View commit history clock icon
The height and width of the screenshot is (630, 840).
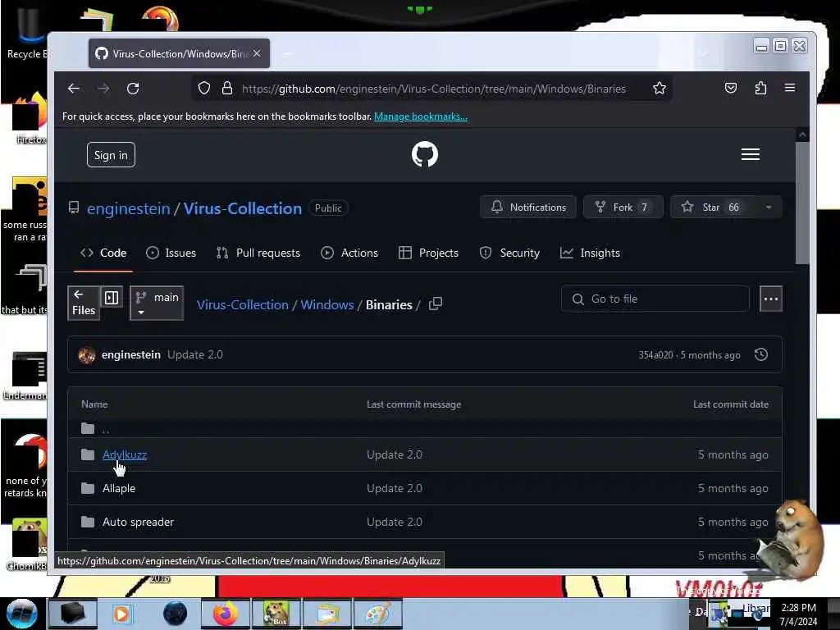click(760, 354)
